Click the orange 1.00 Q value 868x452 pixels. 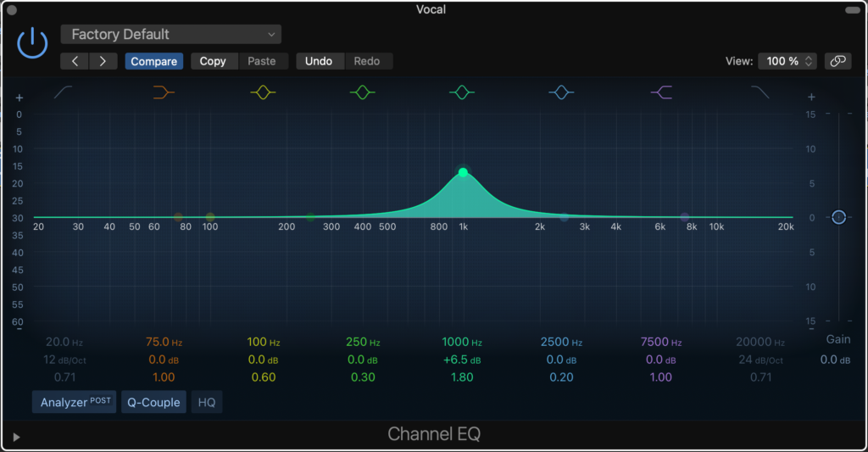point(164,377)
